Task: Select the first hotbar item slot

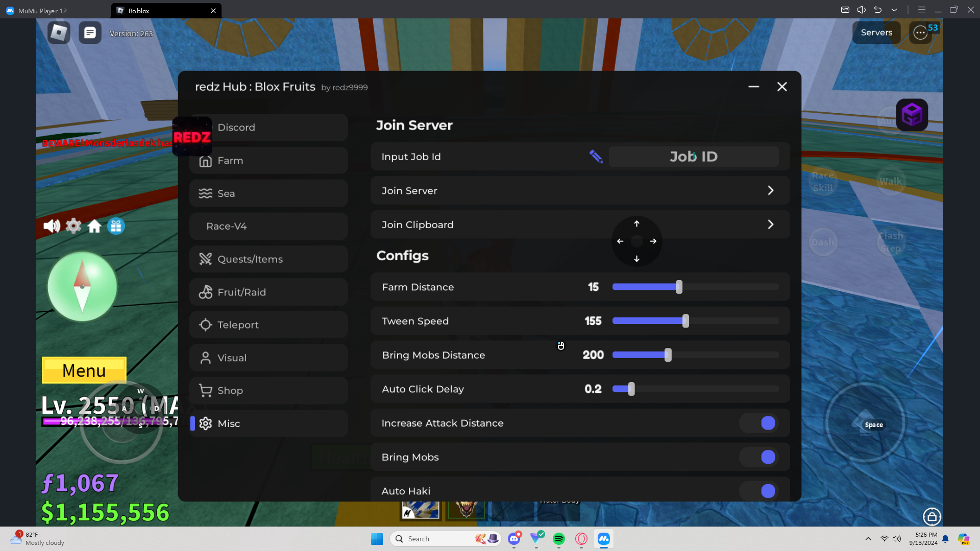Action: [x=421, y=510]
